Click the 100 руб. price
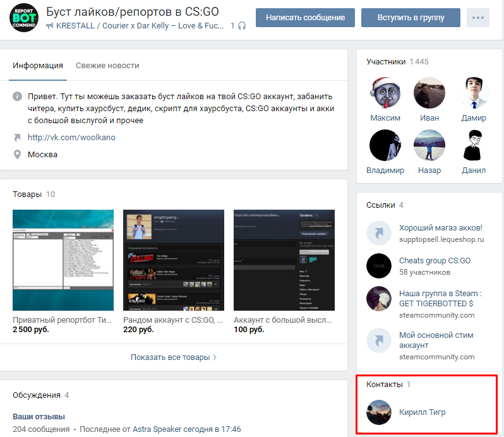 click(249, 330)
